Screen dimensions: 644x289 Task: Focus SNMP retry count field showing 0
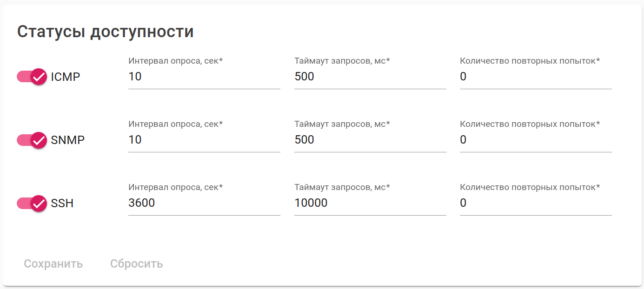click(536, 140)
